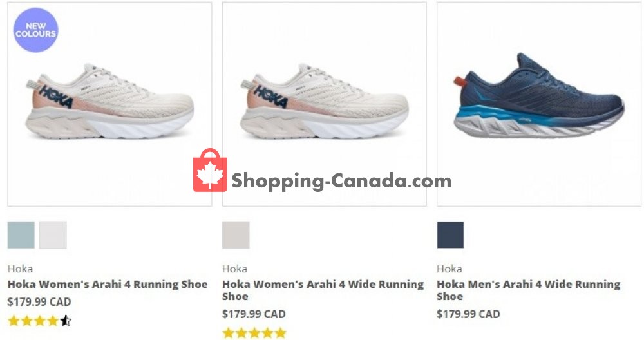Image resolution: width=644 pixels, height=340 pixels.
Task: Click the Shopping-Canada maple leaf bag logo
Action: coord(210,171)
